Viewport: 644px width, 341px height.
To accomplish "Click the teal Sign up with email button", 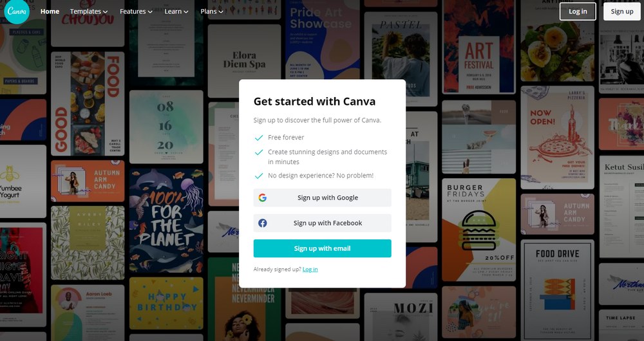I will pyautogui.click(x=322, y=248).
